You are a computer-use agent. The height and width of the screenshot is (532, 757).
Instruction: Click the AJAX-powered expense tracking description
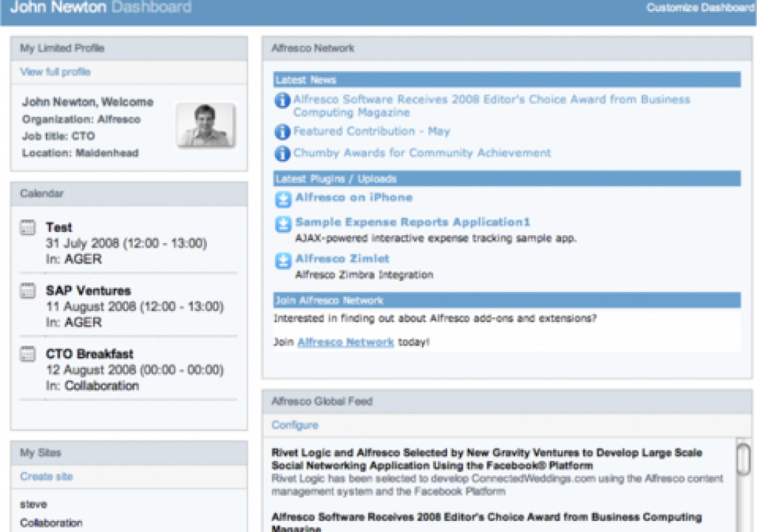pyautogui.click(x=436, y=239)
